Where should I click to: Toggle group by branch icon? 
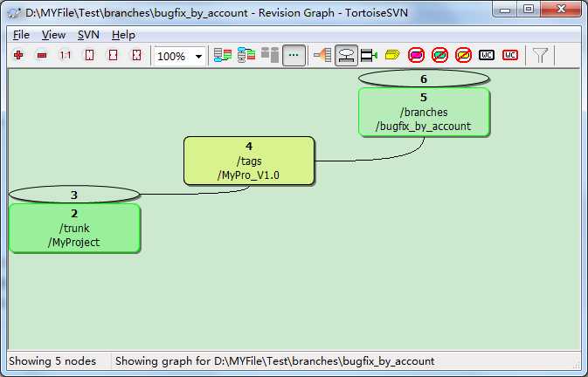point(223,55)
